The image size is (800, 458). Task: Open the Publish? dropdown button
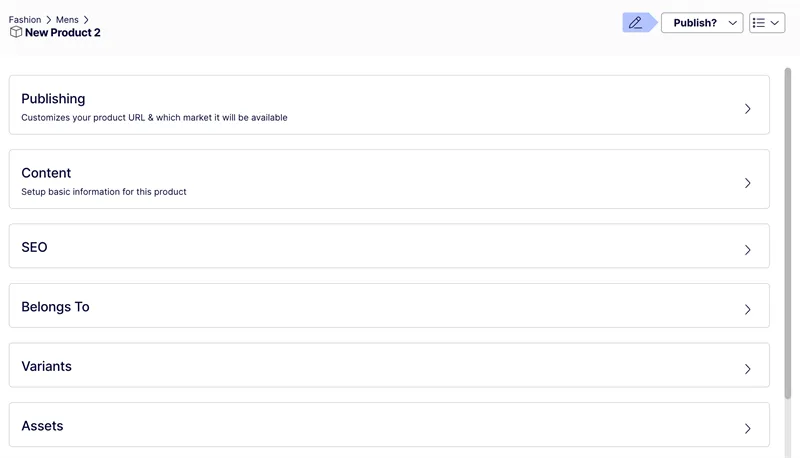coord(702,23)
